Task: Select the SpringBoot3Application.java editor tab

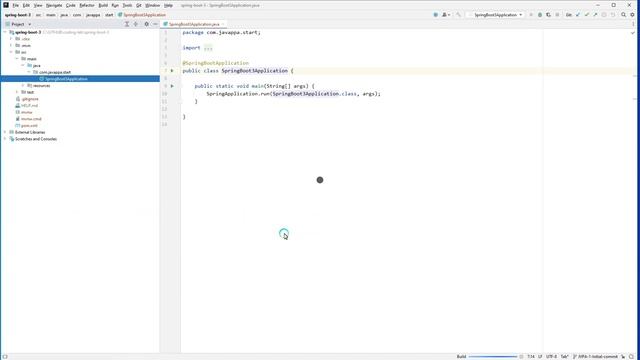Action: click(x=194, y=24)
